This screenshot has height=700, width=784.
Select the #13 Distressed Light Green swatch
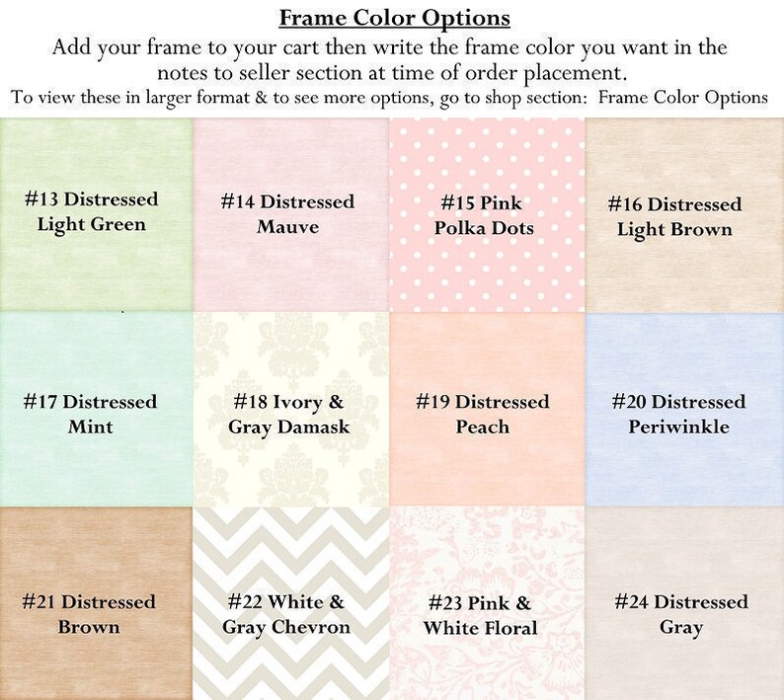pyautogui.click(x=96, y=214)
